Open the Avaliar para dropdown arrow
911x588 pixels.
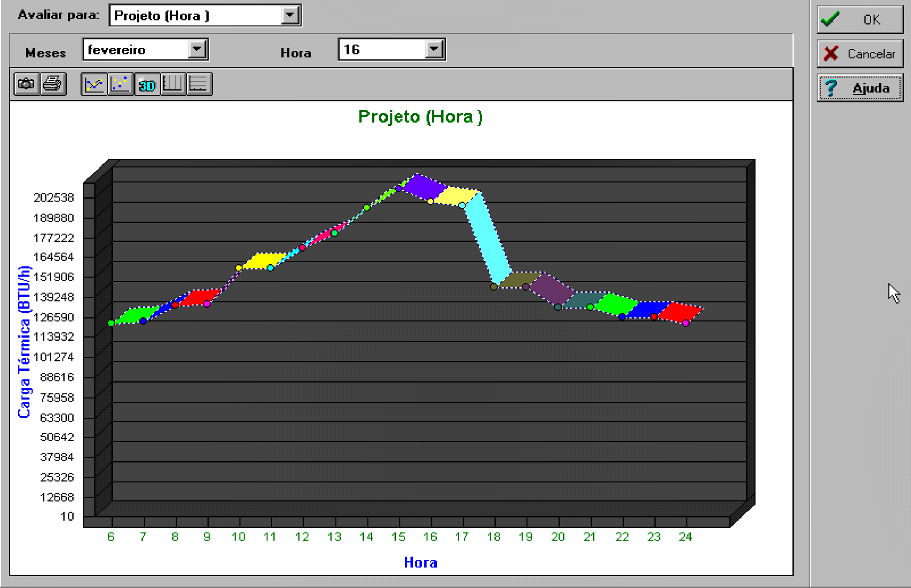tap(290, 15)
